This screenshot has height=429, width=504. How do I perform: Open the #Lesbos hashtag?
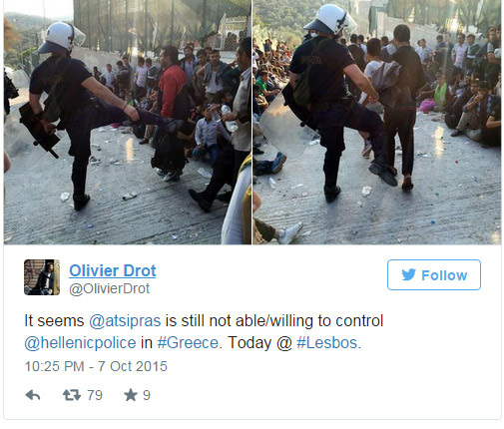coord(326,342)
